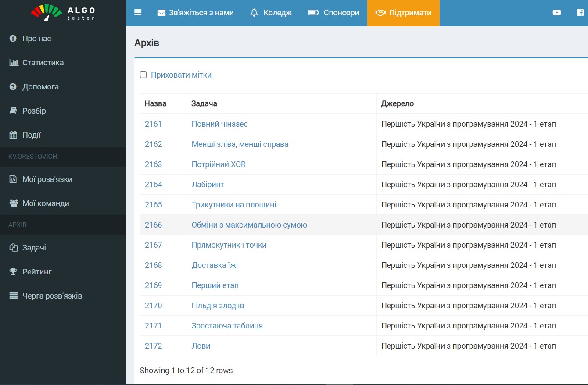
Task: Open the Повний чіназес problem
Action: [219, 124]
